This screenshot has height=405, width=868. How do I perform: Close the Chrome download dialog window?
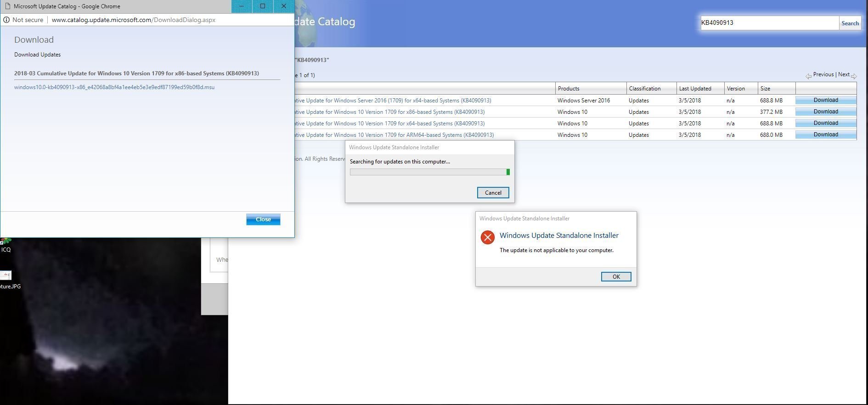(284, 6)
